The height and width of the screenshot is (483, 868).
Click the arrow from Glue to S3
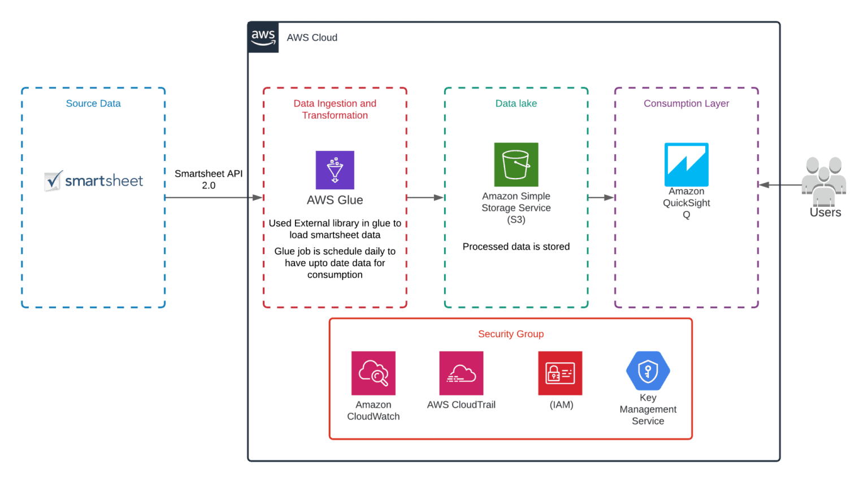(426, 198)
